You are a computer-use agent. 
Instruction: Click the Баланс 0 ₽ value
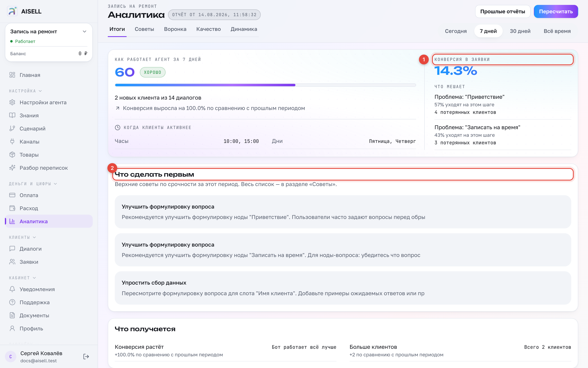pos(83,54)
